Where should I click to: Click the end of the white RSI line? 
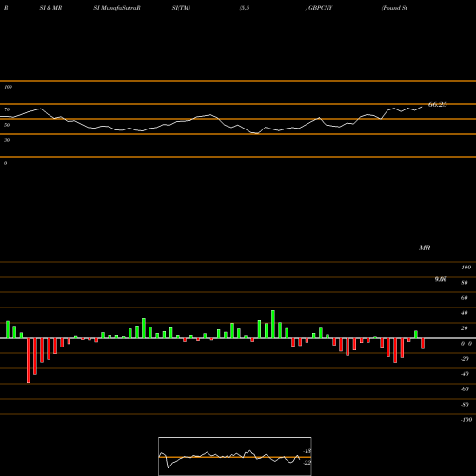point(422,107)
